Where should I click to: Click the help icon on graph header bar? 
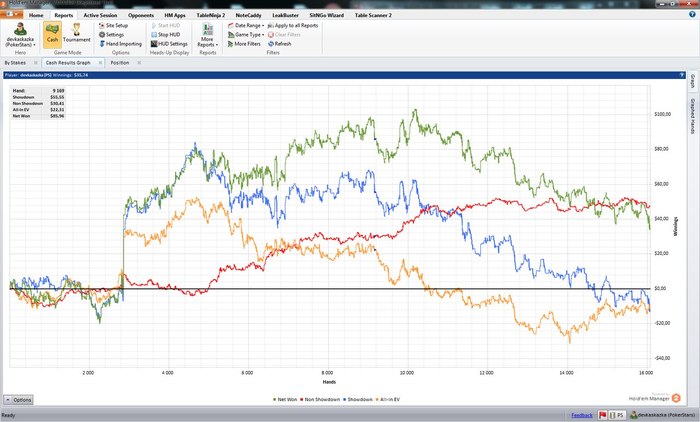point(682,75)
